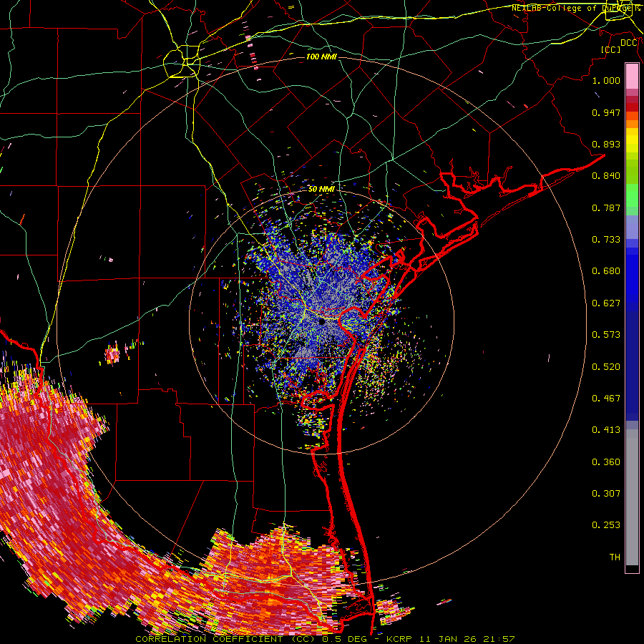Click the 0.947 scale value
This screenshot has width=644, height=644.
[x=606, y=112]
